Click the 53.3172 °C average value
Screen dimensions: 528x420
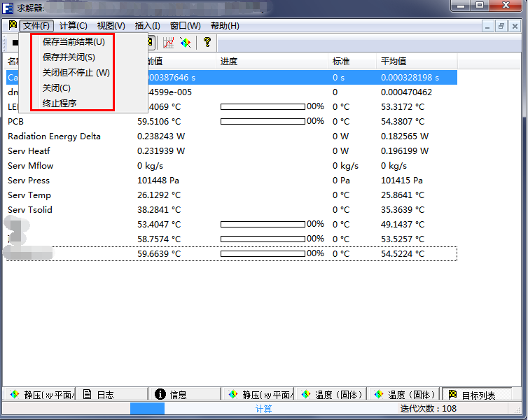[x=403, y=107]
